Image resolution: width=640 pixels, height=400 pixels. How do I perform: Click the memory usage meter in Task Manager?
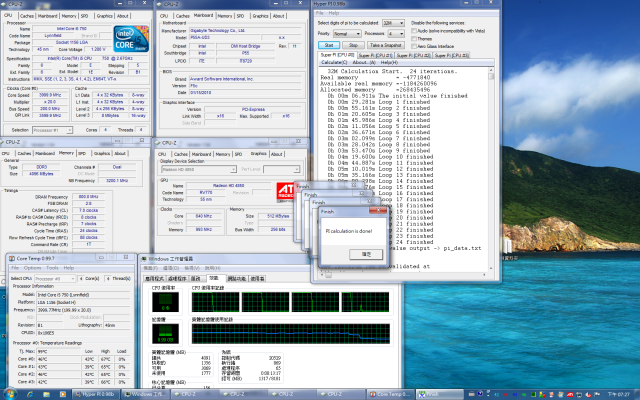coord(165,333)
